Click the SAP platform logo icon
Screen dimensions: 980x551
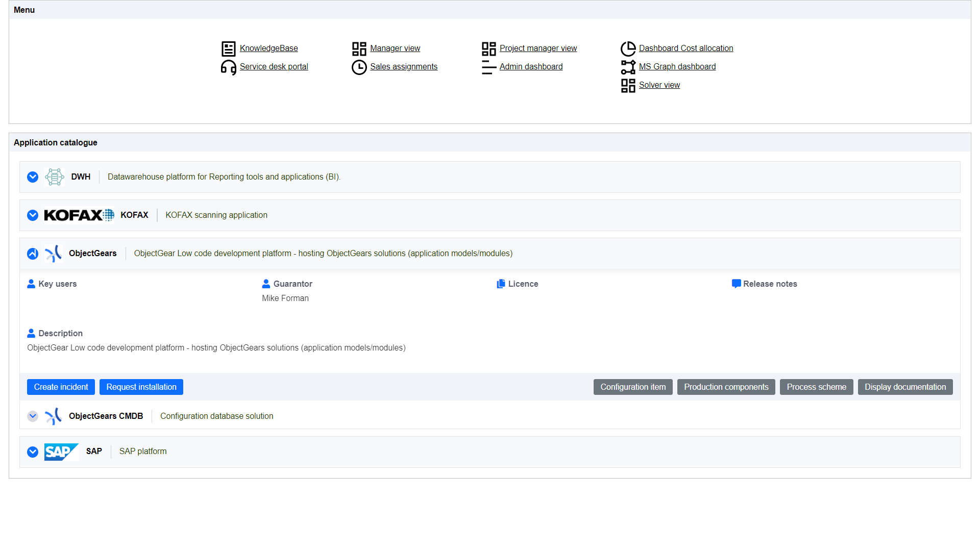[x=61, y=452]
